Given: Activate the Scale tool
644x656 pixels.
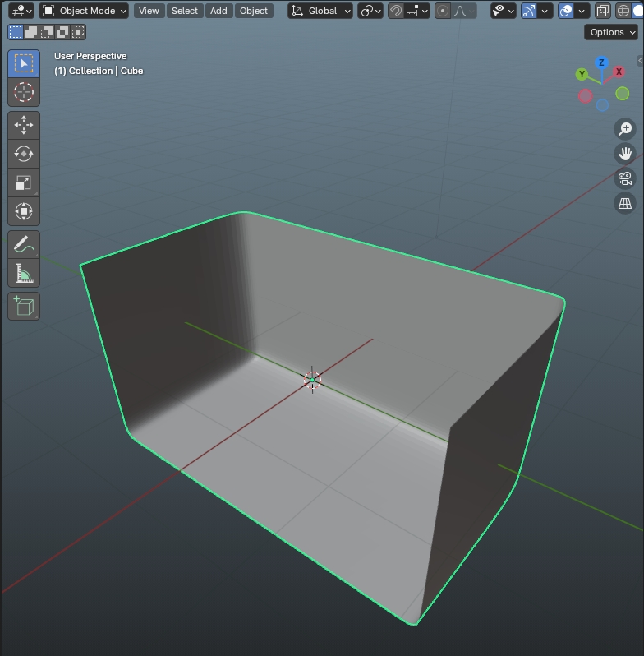Looking at the screenshot, I should pyautogui.click(x=24, y=182).
